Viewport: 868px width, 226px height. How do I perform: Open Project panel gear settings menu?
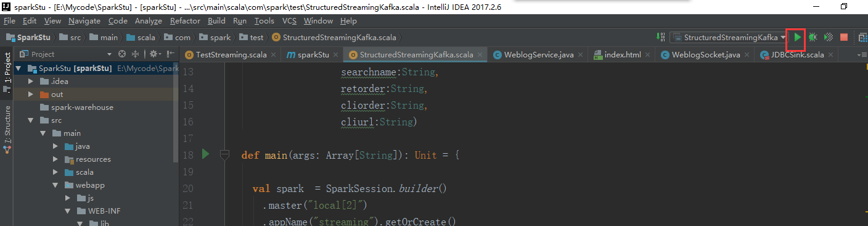[x=154, y=54]
